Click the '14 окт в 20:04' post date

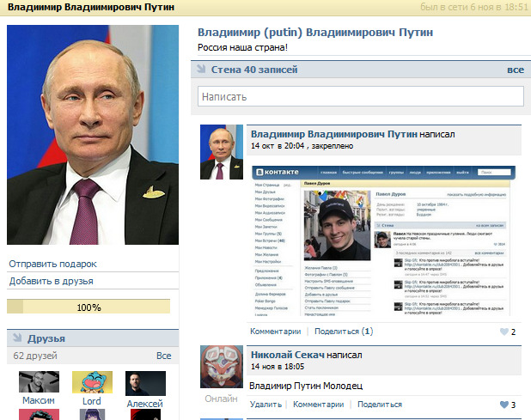point(278,146)
